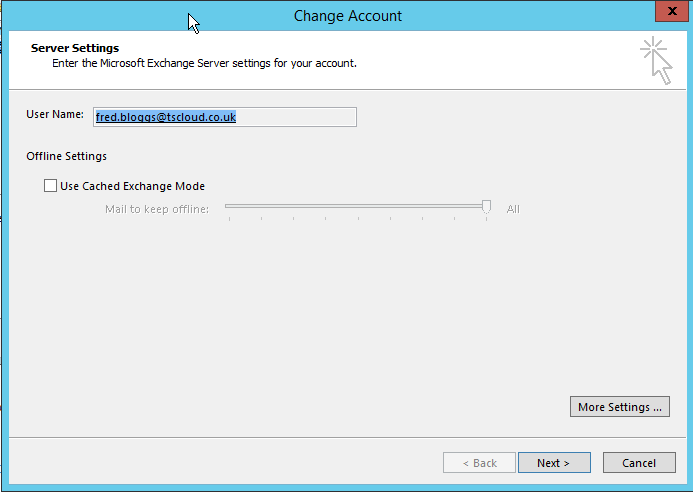Cancel the account change

pos(639,463)
